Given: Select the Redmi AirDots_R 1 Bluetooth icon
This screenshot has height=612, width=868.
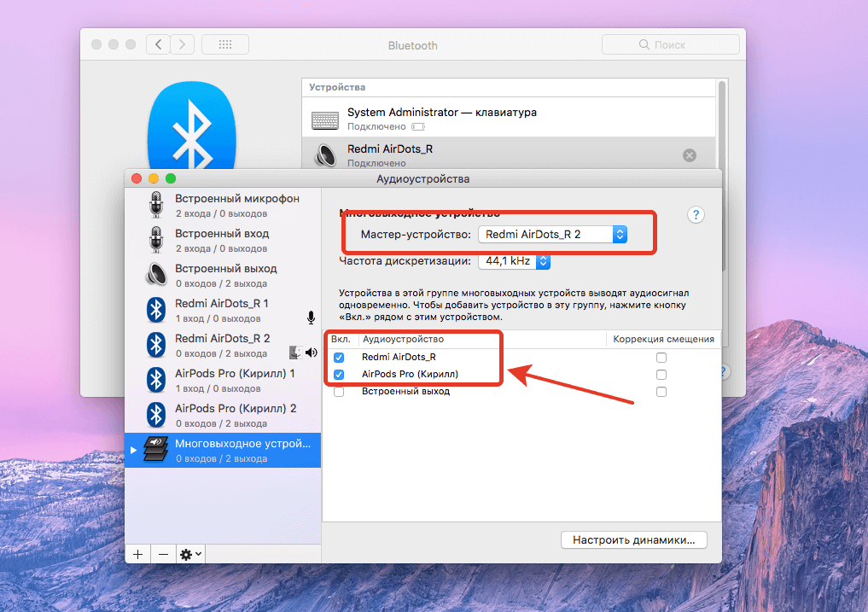Looking at the screenshot, I should 155,309.
